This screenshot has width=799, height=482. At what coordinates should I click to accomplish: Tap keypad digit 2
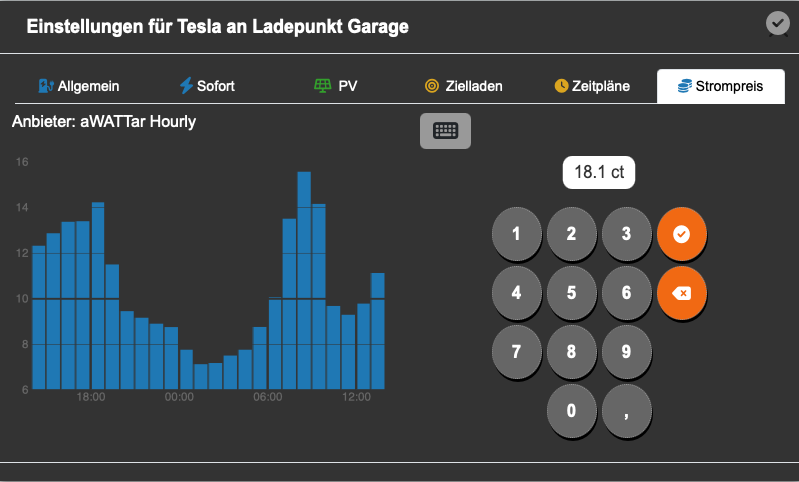[571, 234]
